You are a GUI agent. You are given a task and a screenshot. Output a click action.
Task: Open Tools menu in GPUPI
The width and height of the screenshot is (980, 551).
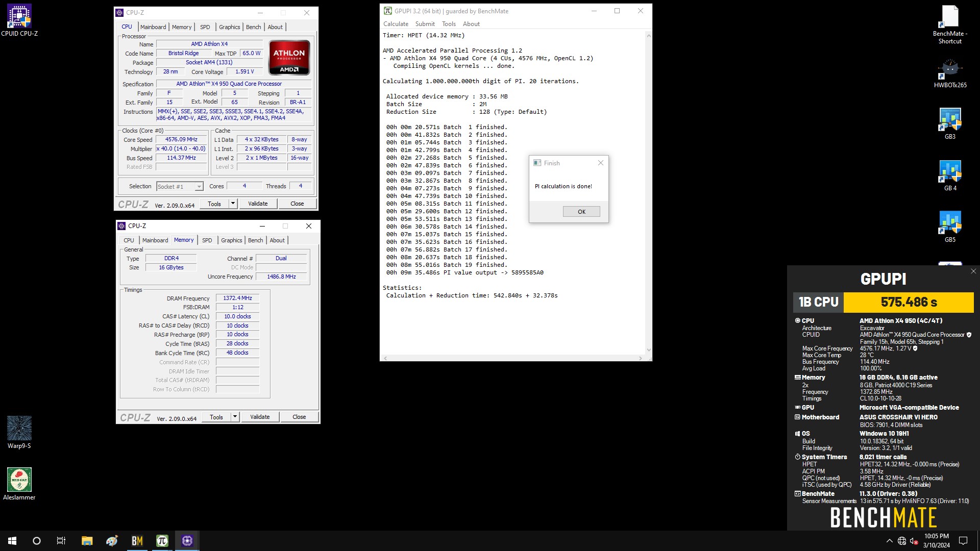pos(449,24)
